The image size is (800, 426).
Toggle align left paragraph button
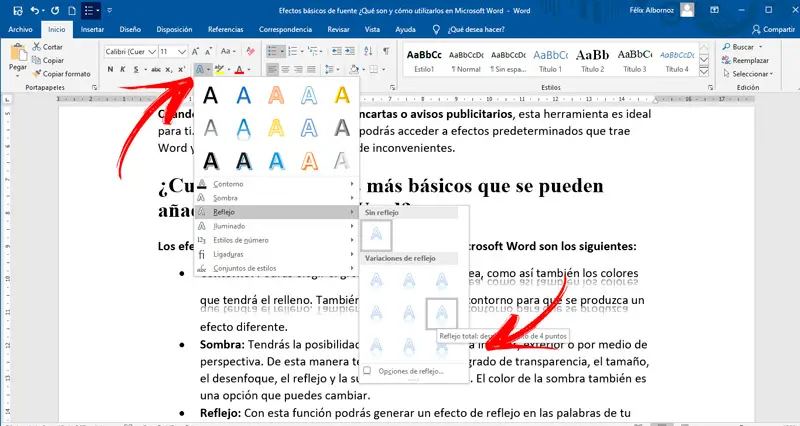tap(272, 69)
